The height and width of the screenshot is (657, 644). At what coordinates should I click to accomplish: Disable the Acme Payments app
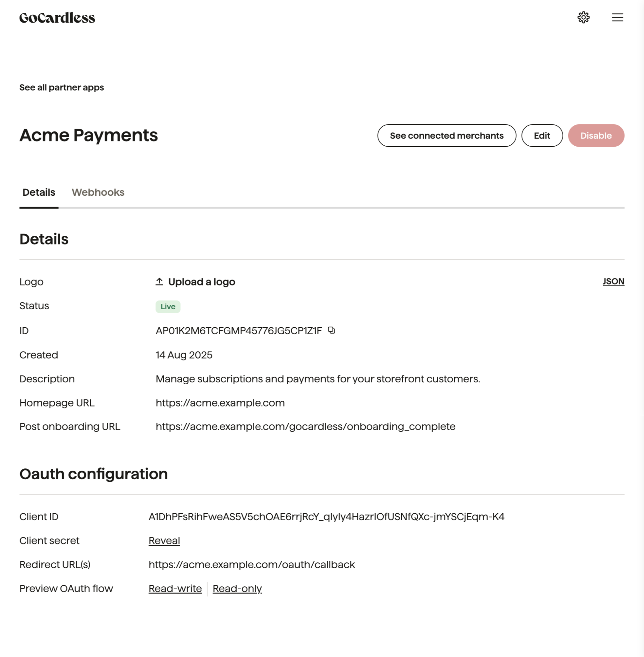pos(596,135)
